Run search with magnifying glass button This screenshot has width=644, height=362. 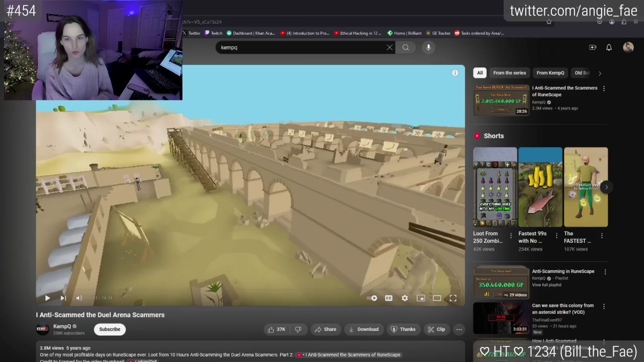[406, 48]
